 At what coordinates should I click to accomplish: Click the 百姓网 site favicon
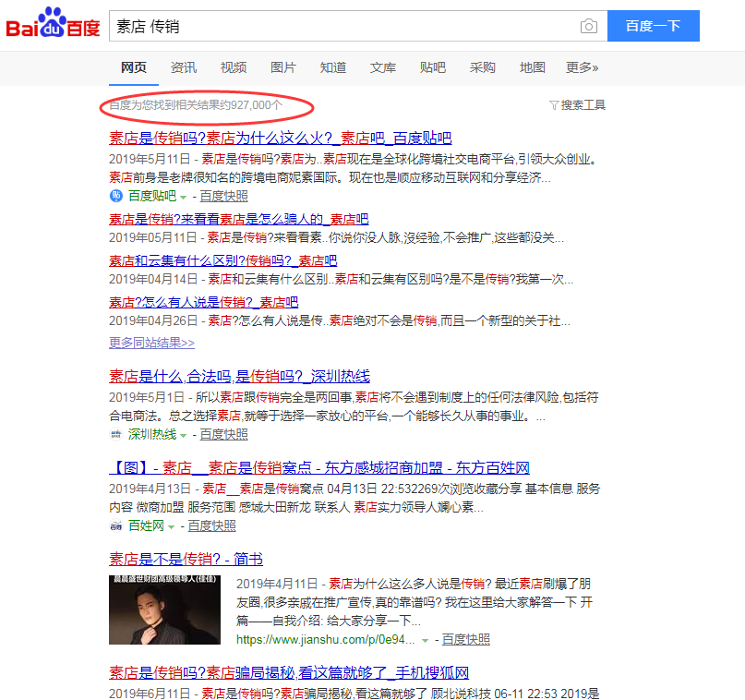click(x=116, y=525)
